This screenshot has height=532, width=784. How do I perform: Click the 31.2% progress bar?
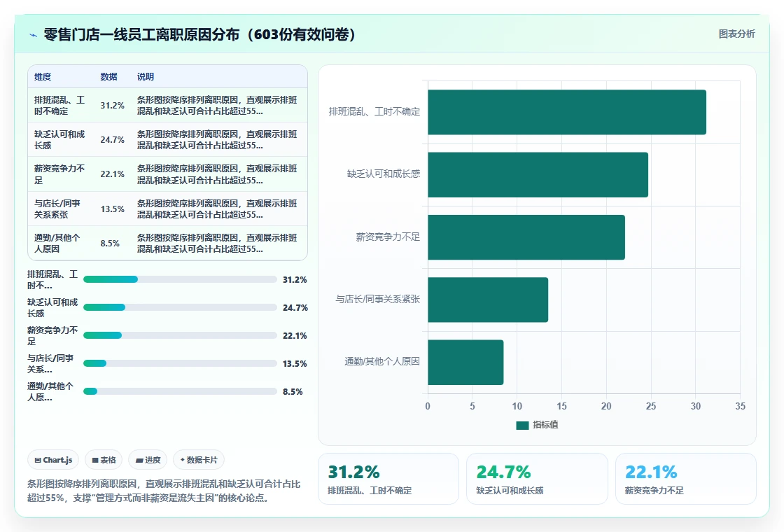pyautogui.click(x=180, y=279)
